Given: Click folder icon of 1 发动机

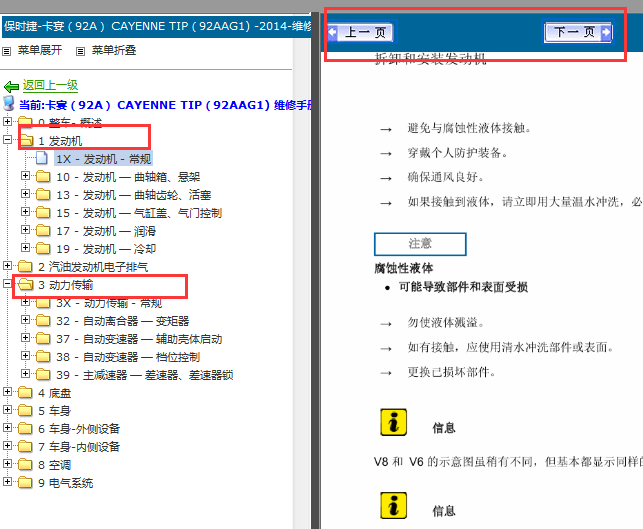Looking at the screenshot, I should [26, 140].
